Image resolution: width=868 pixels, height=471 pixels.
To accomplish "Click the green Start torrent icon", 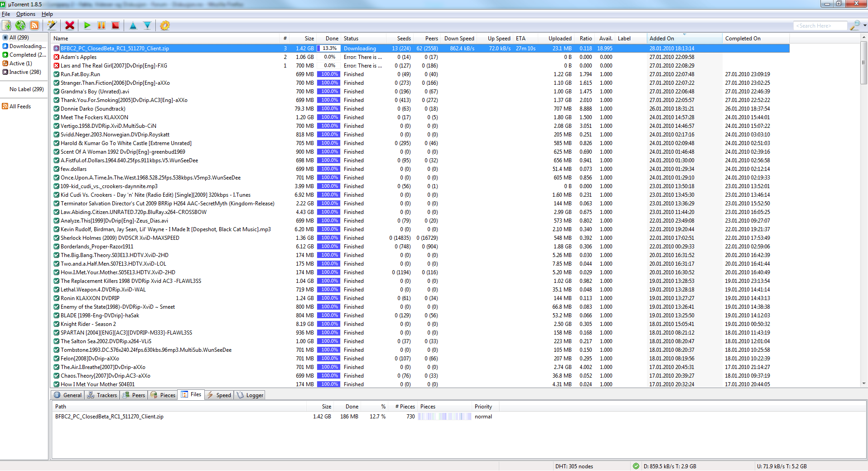I will point(87,25).
